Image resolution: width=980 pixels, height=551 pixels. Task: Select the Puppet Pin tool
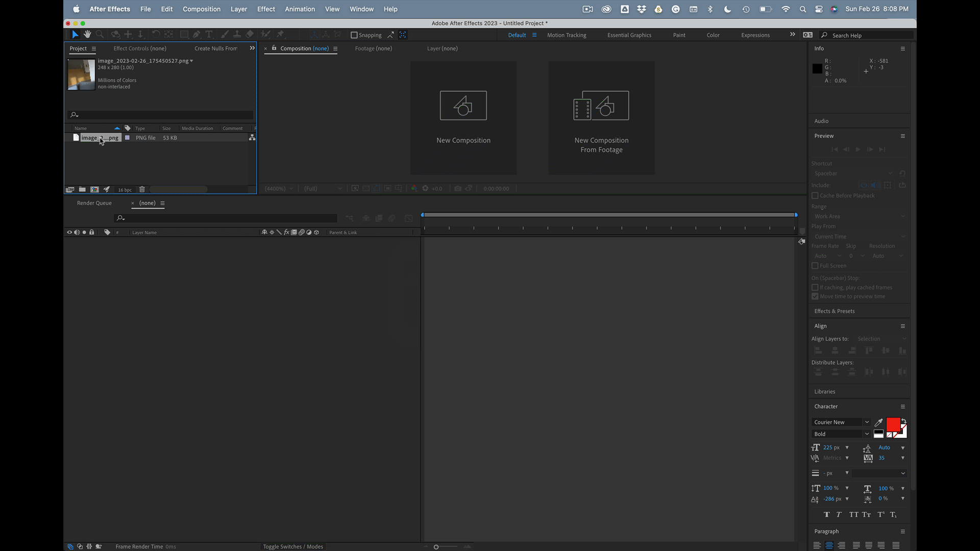click(280, 34)
